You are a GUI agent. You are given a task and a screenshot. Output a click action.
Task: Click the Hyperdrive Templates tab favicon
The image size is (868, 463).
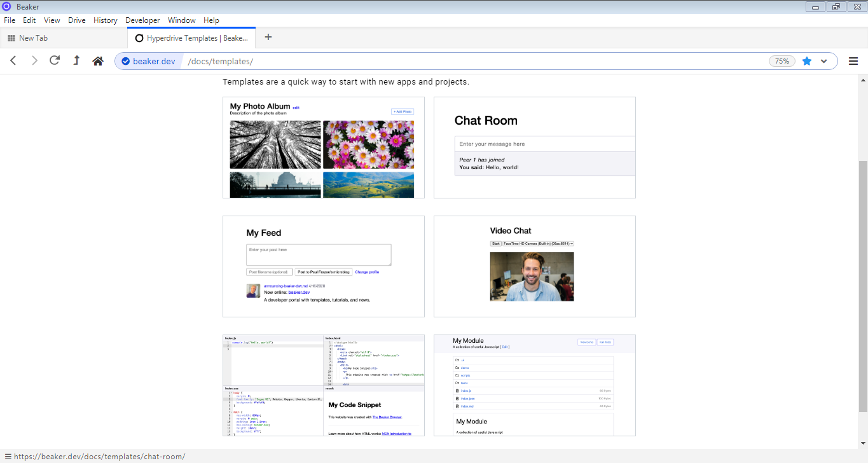point(139,38)
